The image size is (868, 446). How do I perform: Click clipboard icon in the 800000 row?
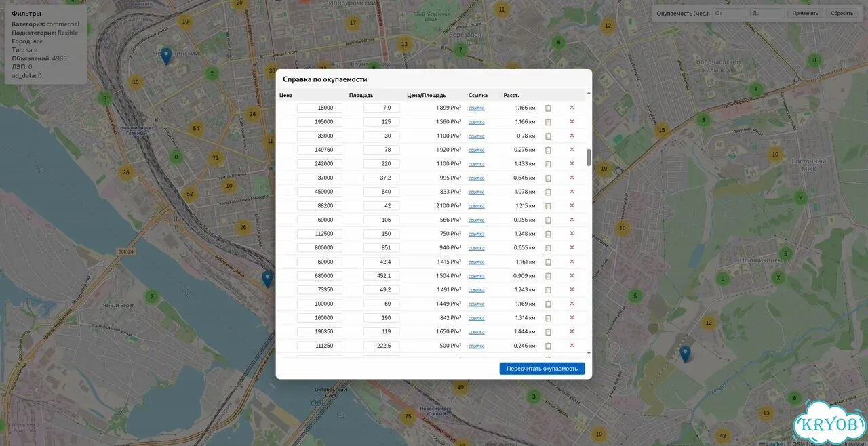click(x=549, y=247)
